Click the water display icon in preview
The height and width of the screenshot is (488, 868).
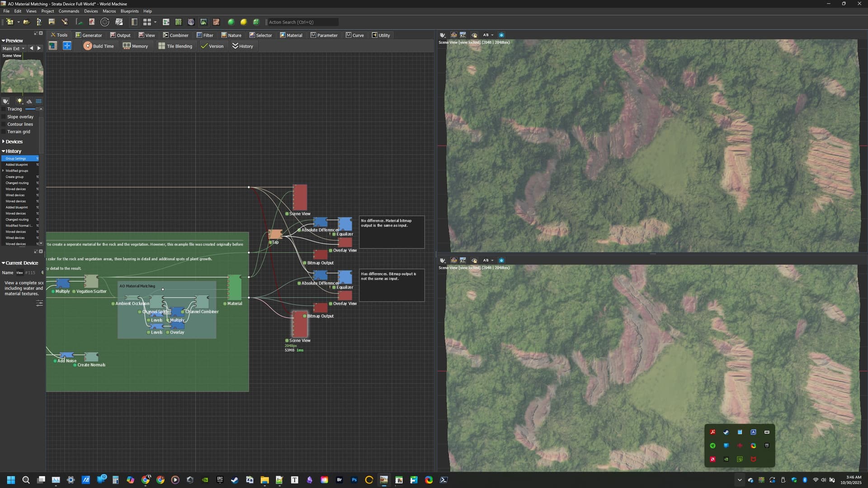point(38,101)
